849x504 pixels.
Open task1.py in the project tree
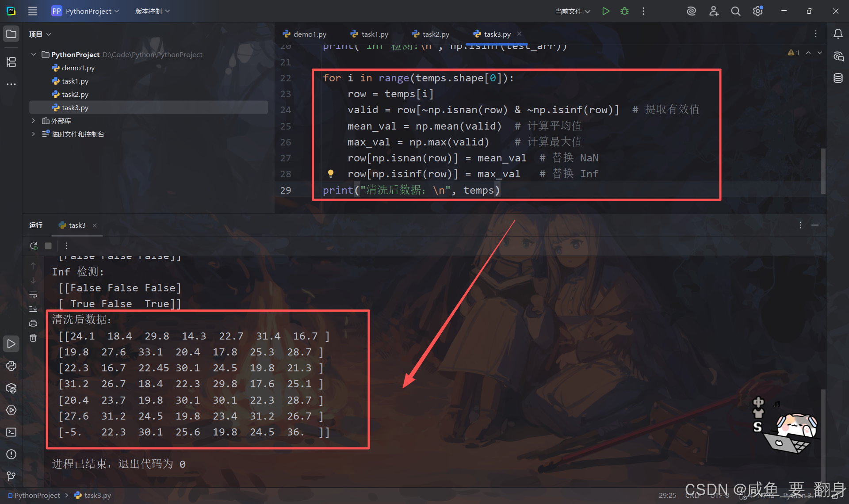(75, 81)
